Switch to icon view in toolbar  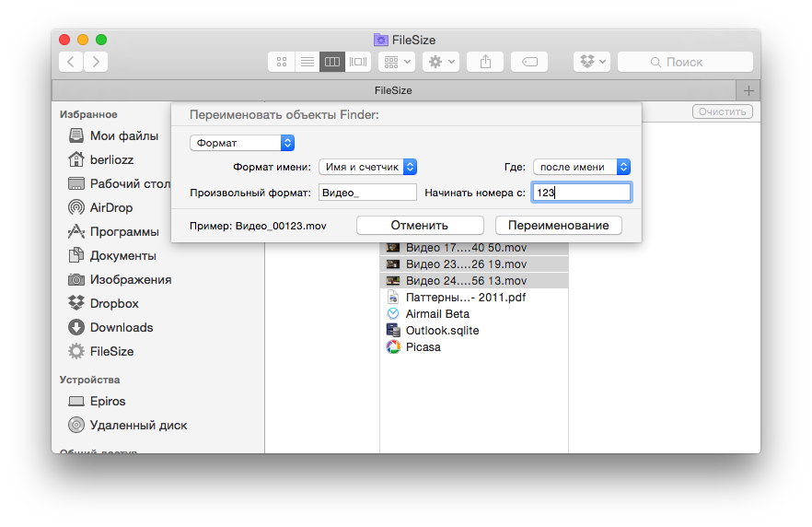[x=282, y=62]
